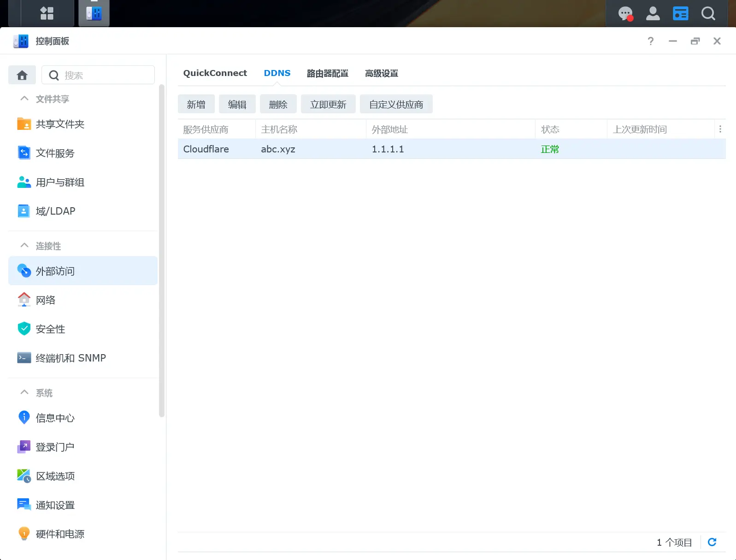Sort by Service Provider (服务供应商) column
Viewport: 736px width, 560px height.
point(217,129)
